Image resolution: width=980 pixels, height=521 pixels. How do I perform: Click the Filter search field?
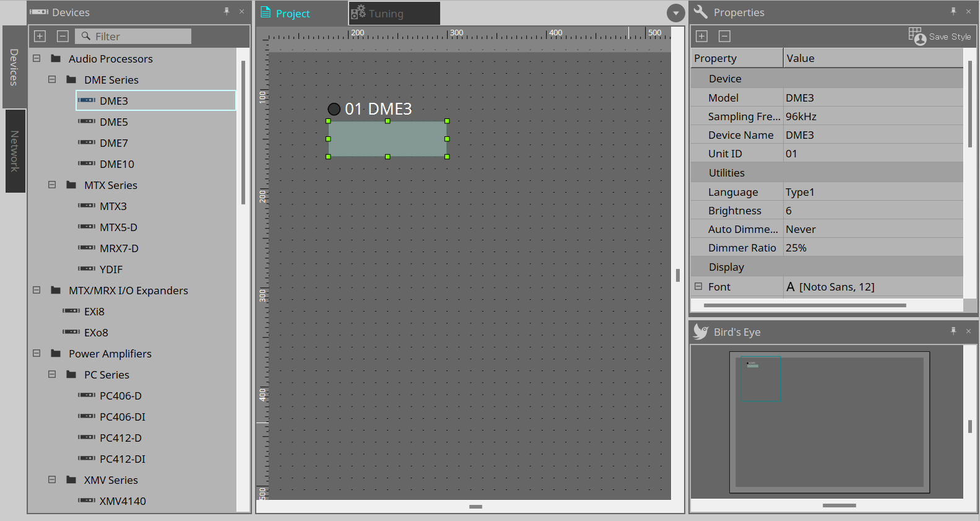pyautogui.click(x=133, y=37)
